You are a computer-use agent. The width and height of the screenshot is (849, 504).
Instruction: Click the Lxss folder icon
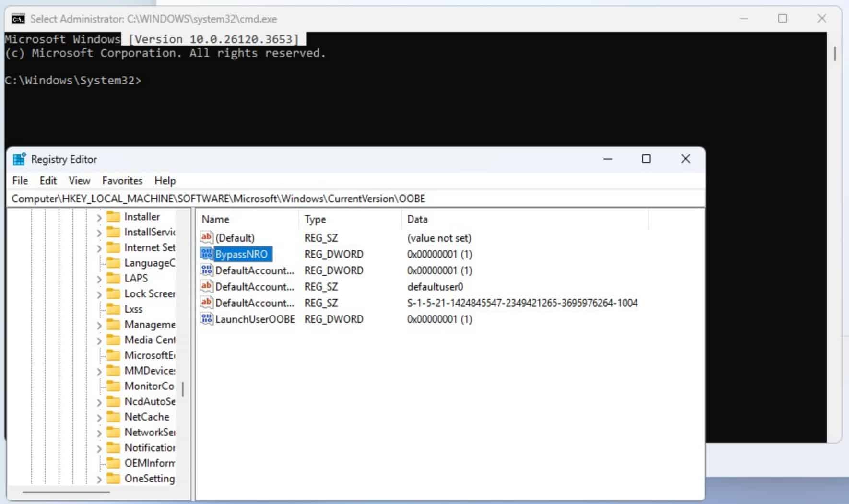113,309
